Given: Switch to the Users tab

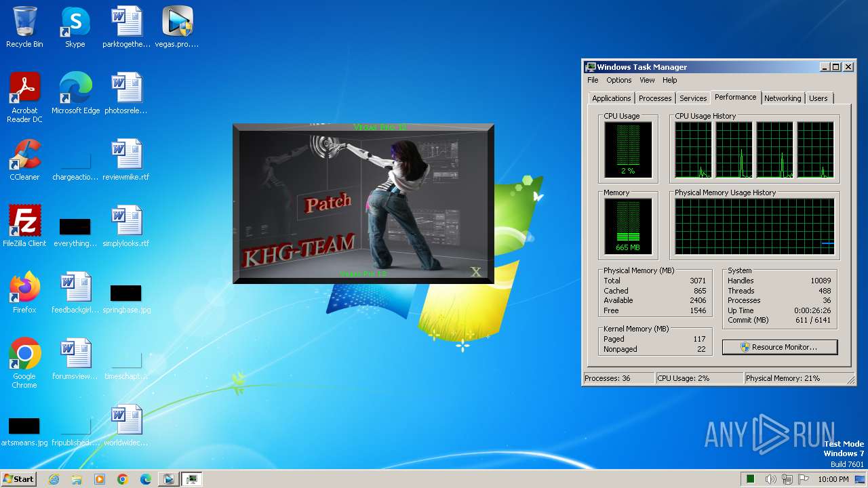Looking at the screenshot, I should coord(818,98).
